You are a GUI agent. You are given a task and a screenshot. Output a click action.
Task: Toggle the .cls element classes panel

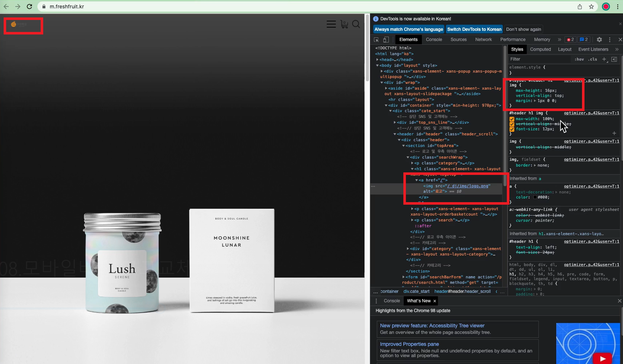593,59
